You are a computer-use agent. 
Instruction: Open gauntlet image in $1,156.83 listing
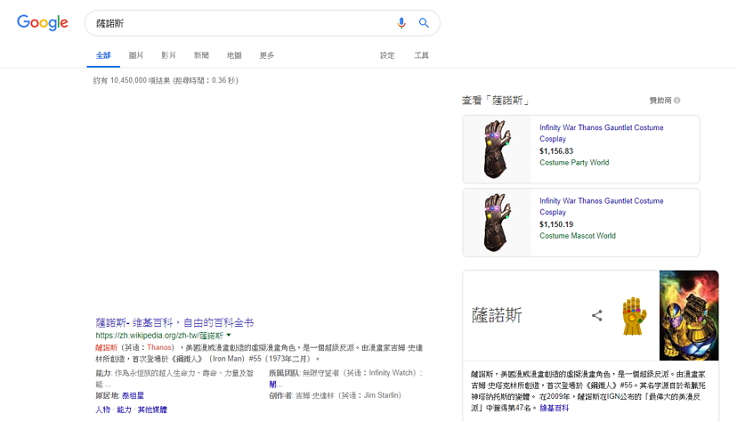coord(497,149)
